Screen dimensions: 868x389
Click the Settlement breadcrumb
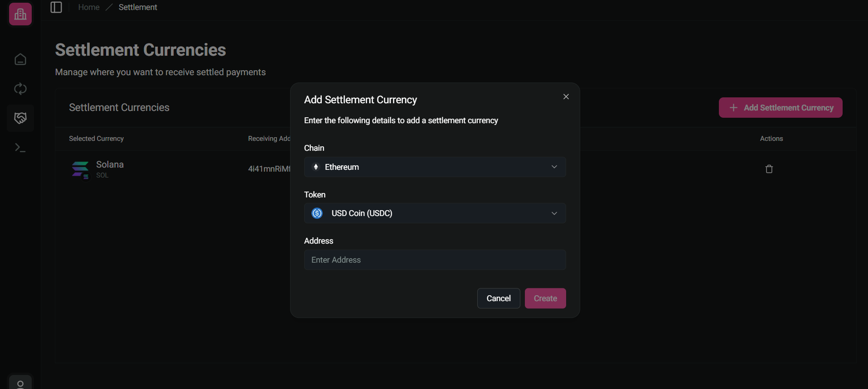[138, 7]
